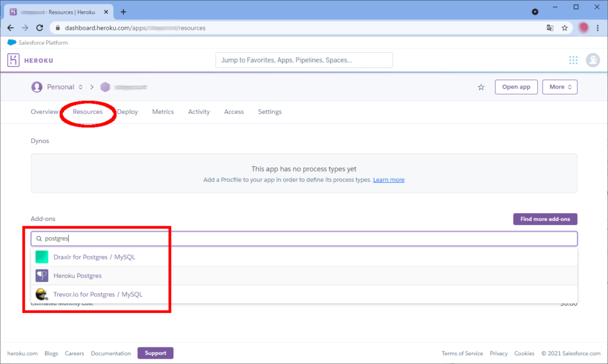The image size is (608, 364).
Task: Go to the Settings tab
Action: pyautogui.click(x=270, y=112)
